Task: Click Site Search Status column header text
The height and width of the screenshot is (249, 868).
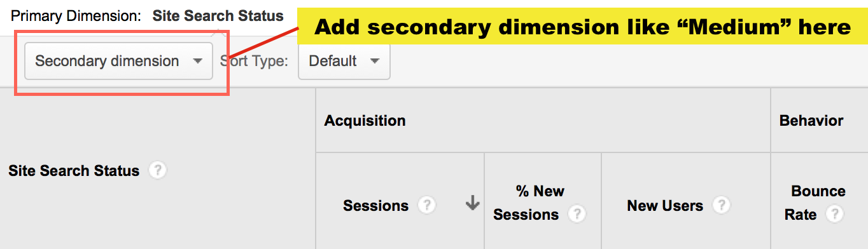Action: (x=74, y=171)
